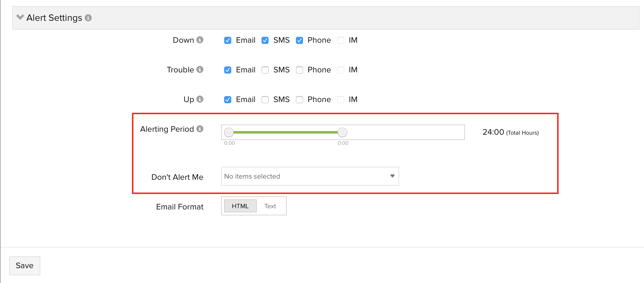Viewport: 644px width, 283px height.
Task: Switch email format to Text
Action: (x=270, y=206)
